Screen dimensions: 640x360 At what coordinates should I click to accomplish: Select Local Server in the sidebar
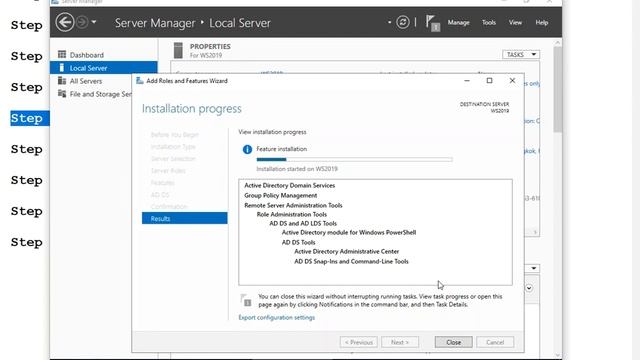[104, 68]
